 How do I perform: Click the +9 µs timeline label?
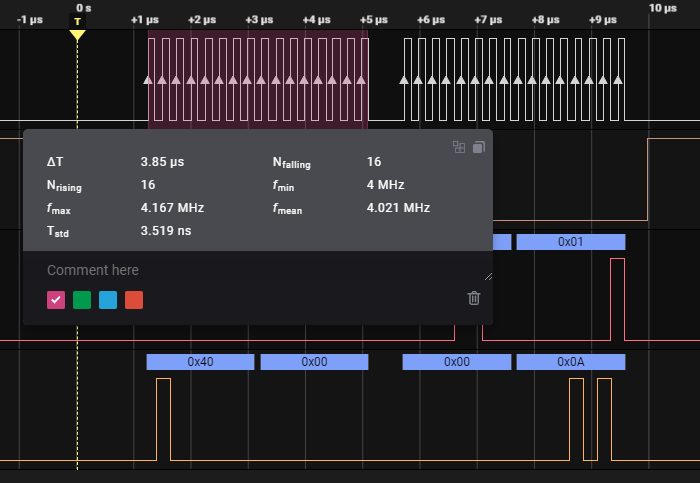point(603,20)
